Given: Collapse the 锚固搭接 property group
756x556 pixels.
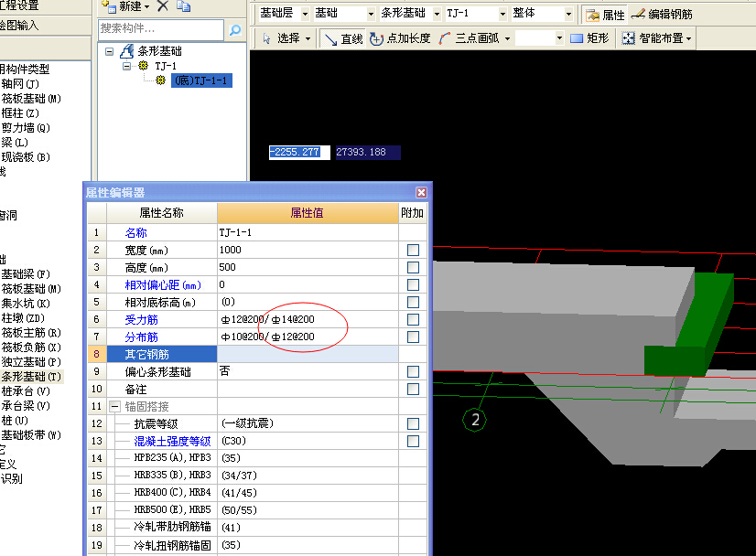Looking at the screenshot, I should click(114, 407).
